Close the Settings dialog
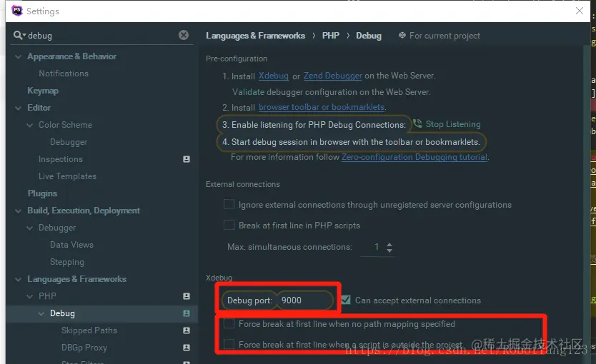The height and width of the screenshot is (364, 596). (580, 11)
